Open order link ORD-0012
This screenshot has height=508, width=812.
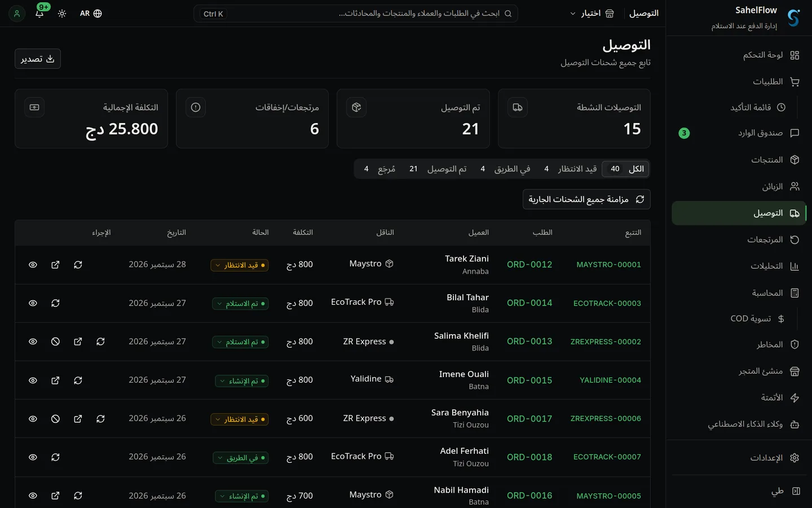pyautogui.click(x=529, y=265)
